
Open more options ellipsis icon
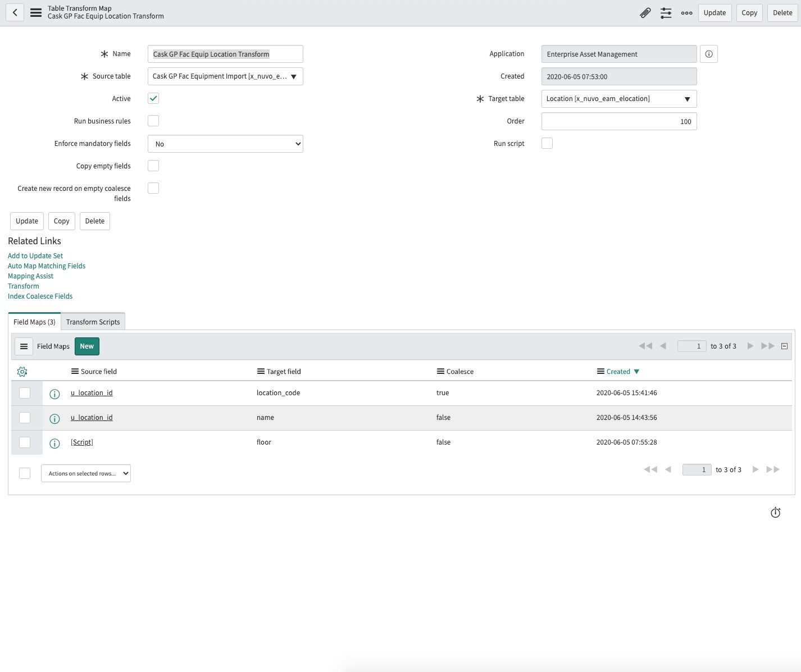pyautogui.click(x=686, y=13)
